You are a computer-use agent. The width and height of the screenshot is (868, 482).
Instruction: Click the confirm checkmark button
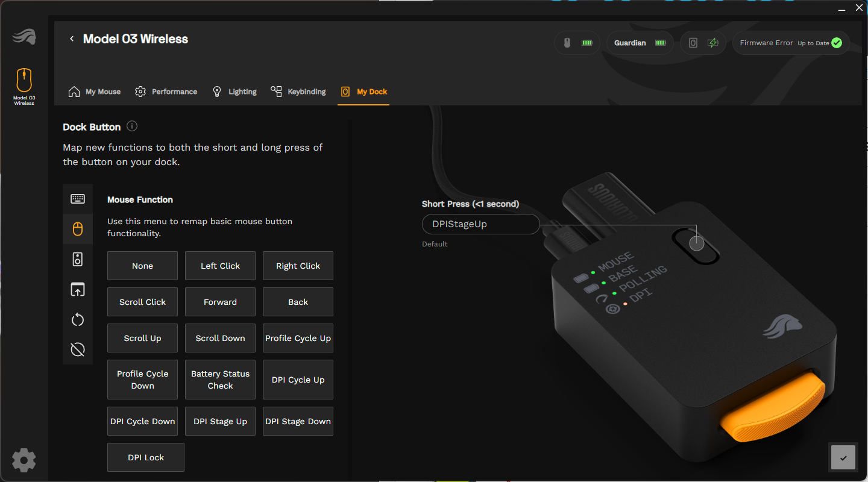[x=843, y=458]
